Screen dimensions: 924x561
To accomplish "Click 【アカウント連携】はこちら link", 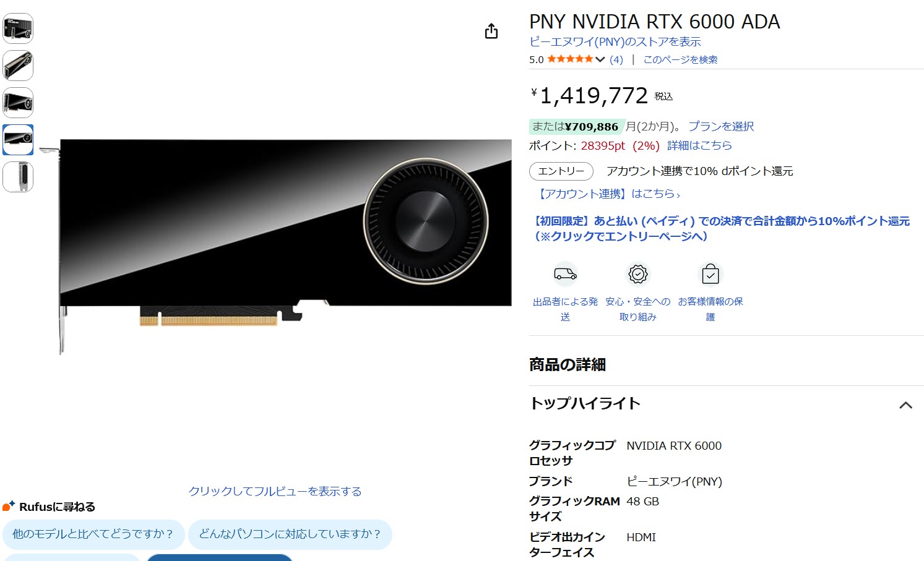I will tap(608, 194).
